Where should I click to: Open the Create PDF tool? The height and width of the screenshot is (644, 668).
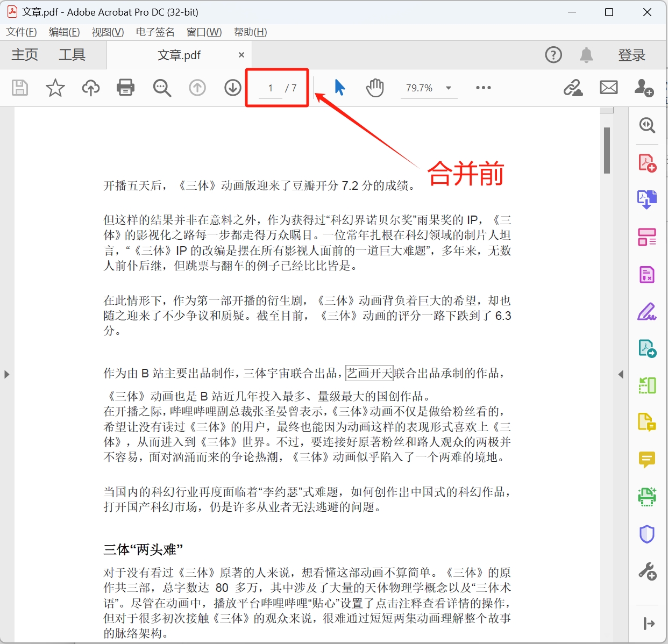coord(647,162)
